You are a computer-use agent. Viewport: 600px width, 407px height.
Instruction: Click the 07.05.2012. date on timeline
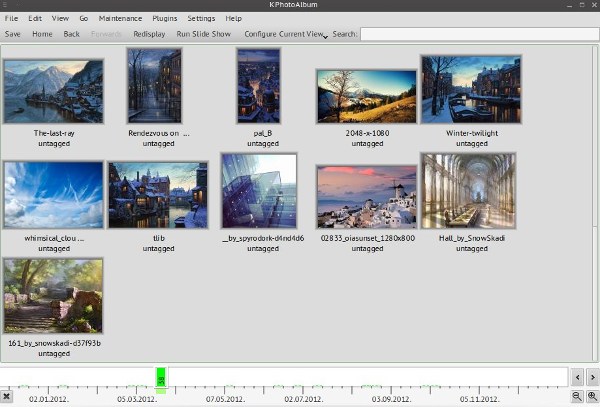coord(225,399)
